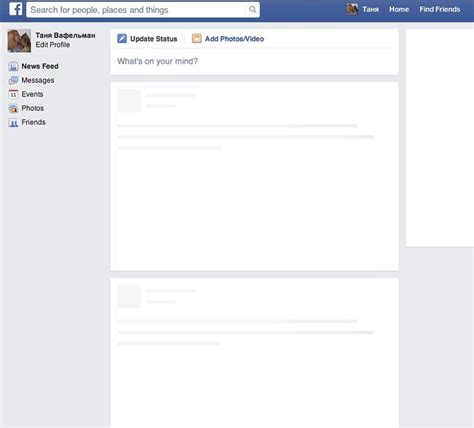Click the What's on your mind field
The image size is (474, 428).
(x=254, y=61)
